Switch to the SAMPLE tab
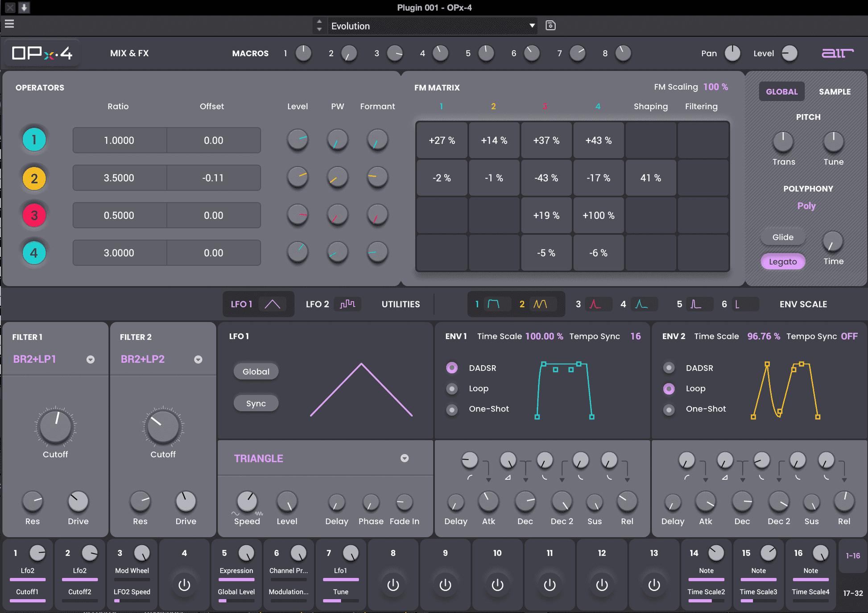Viewport: 868px width, 613px height. 835,91
